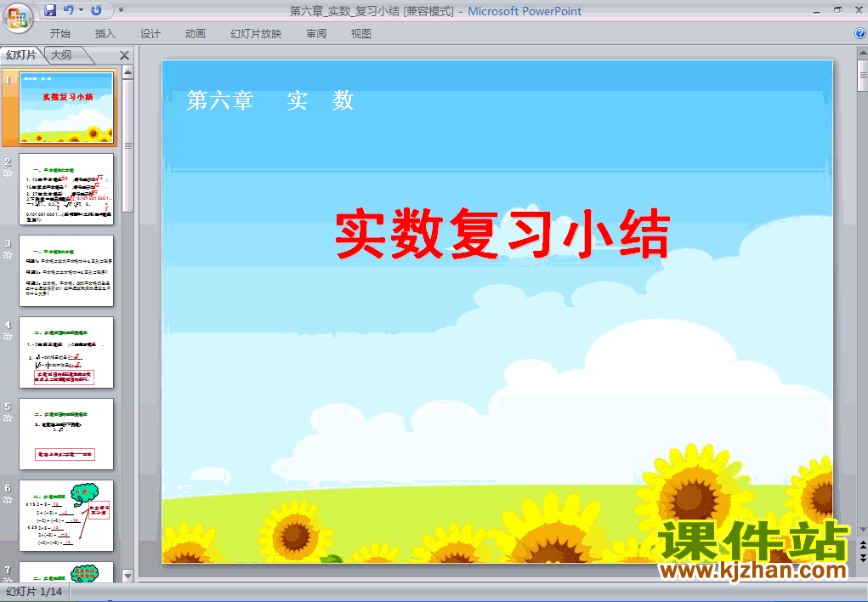
Task: Select slide 6 thumbnail with green tree
Action: coord(66,515)
